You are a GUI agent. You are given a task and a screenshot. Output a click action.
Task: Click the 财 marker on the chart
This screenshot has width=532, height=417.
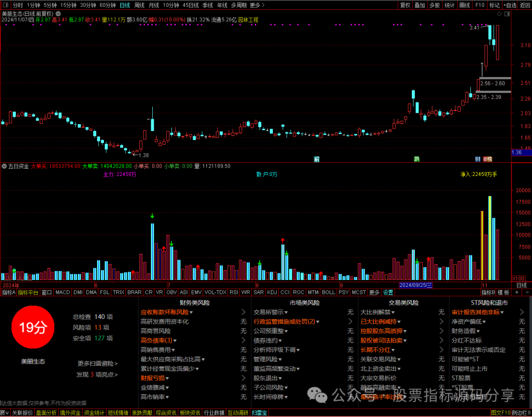pos(477,159)
